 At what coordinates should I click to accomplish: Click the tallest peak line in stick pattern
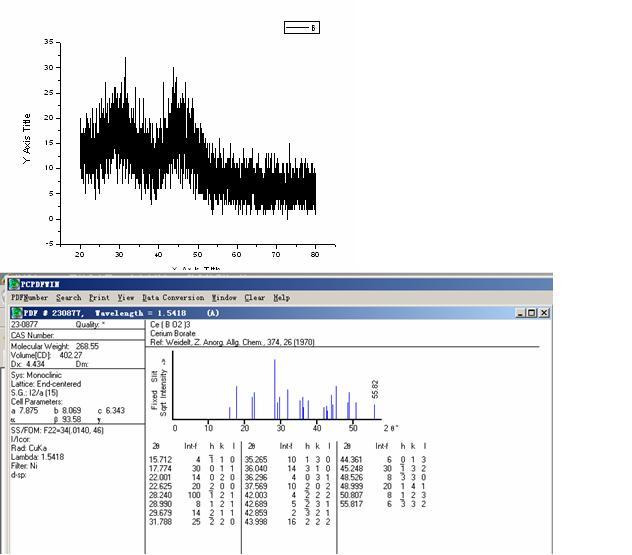pos(275,389)
